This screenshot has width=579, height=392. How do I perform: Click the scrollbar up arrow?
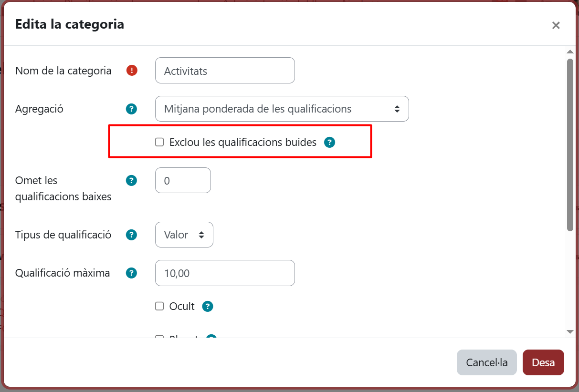click(569, 52)
